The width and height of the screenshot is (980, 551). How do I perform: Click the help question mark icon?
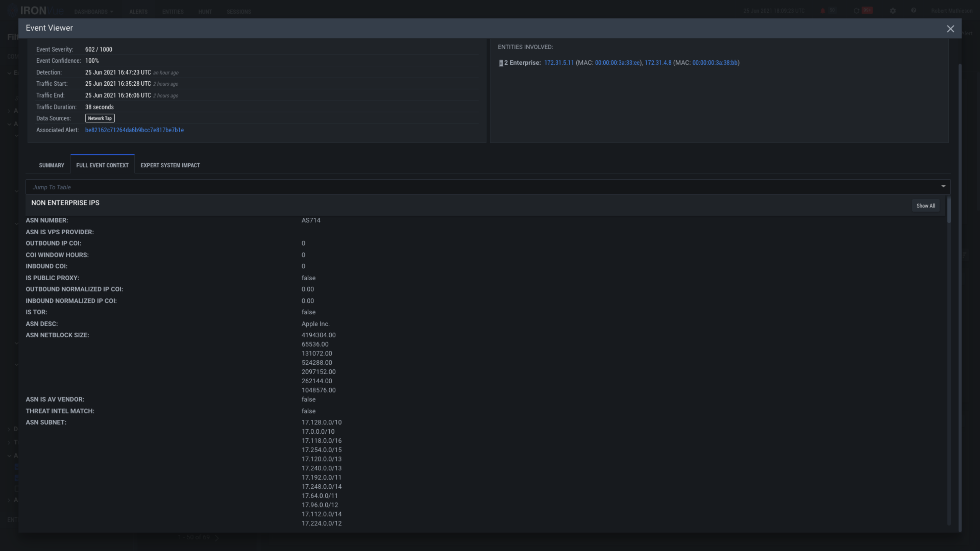[913, 11]
